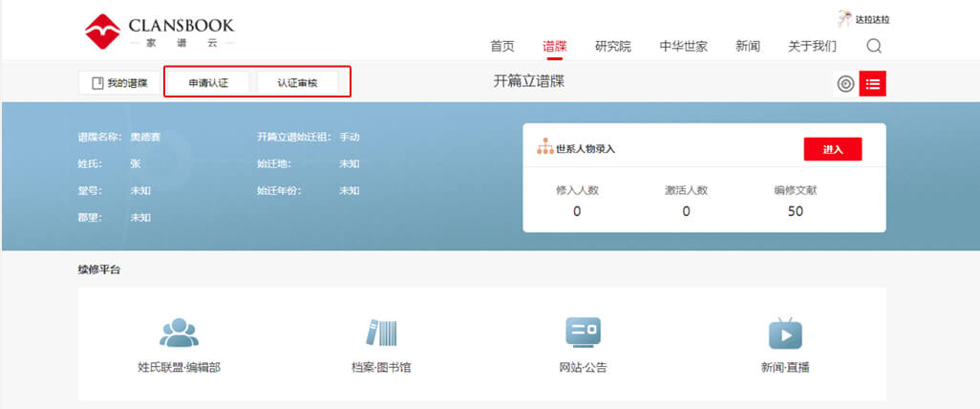Select the 谱牒 navigation tab
This screenshot has width=980, height=409.
(554, 46)
